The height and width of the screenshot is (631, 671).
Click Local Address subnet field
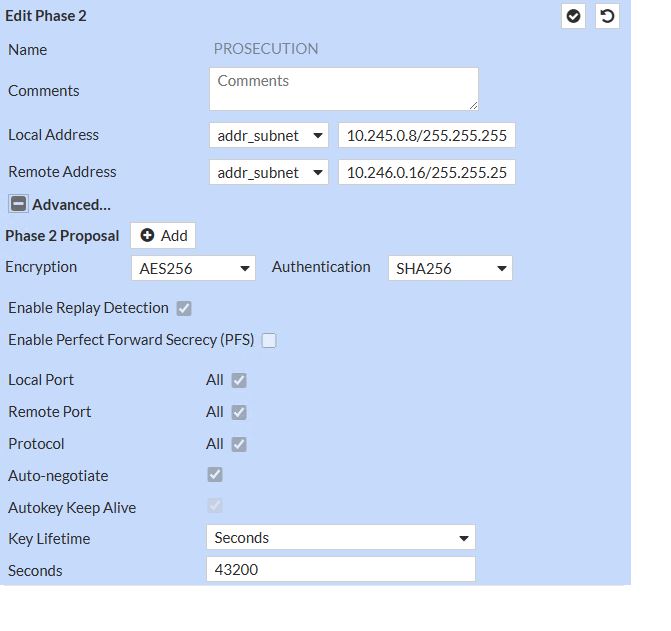426,135
